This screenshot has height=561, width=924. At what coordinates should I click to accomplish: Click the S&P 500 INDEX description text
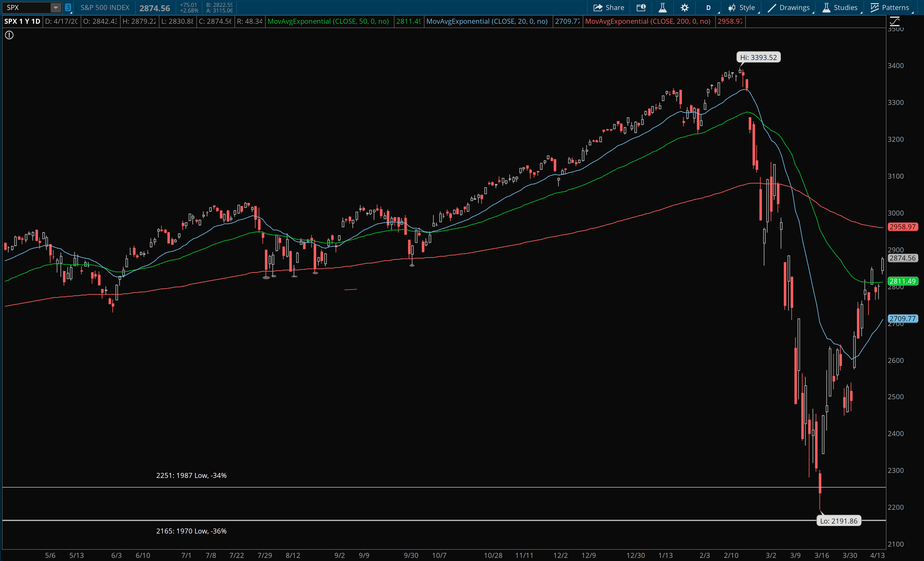[105, 7]
